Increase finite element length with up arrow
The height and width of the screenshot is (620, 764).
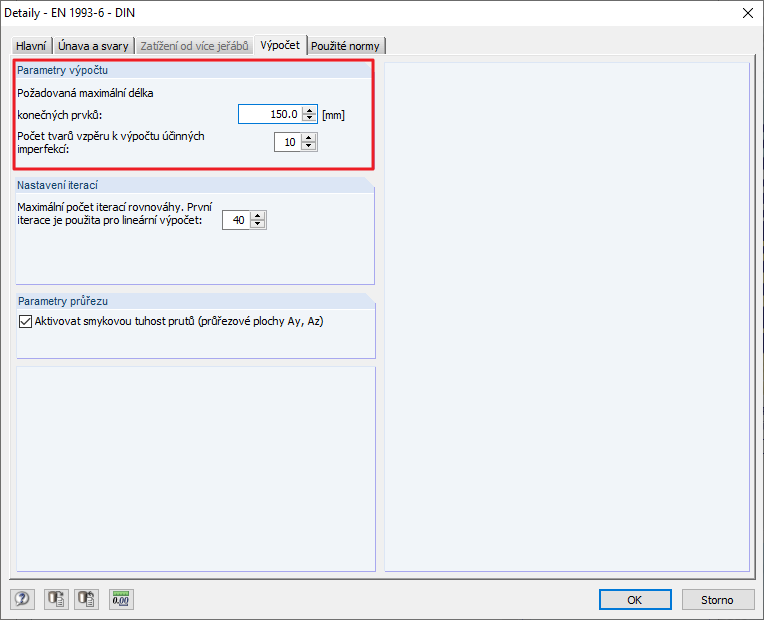309,110
